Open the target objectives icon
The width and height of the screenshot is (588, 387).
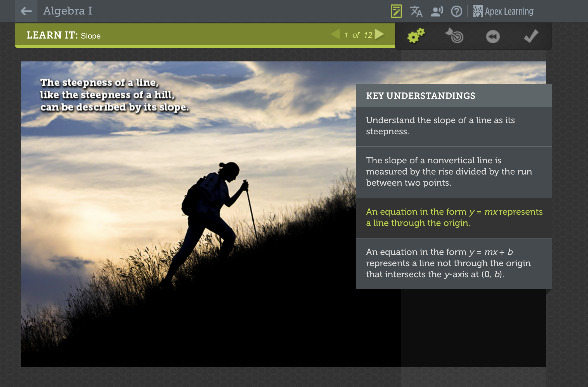pyautogui.click(x=454, y=36)
